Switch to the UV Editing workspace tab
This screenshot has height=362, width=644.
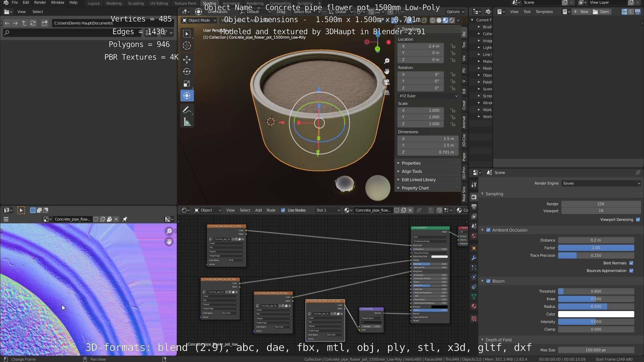[x=159, y=3]
